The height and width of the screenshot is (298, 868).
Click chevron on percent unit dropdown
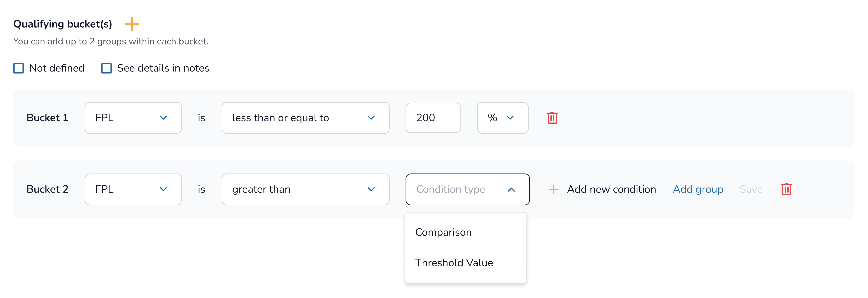(x=510, y=118)
